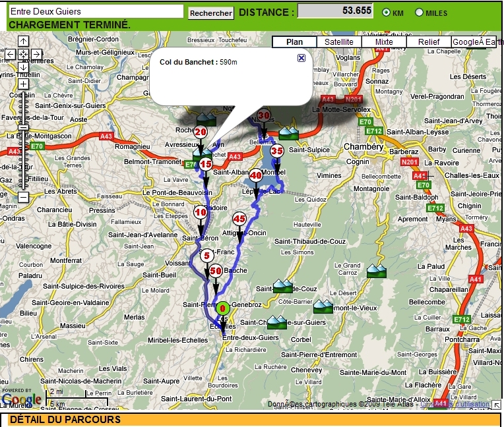Open the Conditions d'utilisation link

coord(455,404)
